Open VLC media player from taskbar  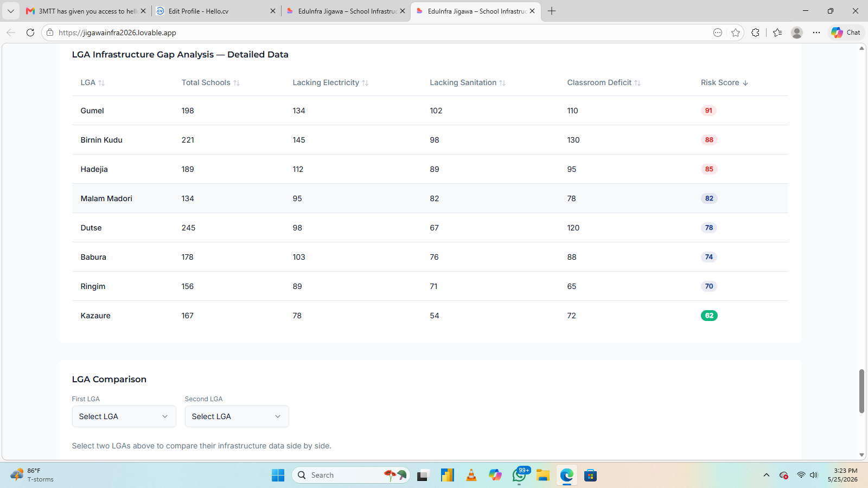[471, 476]
